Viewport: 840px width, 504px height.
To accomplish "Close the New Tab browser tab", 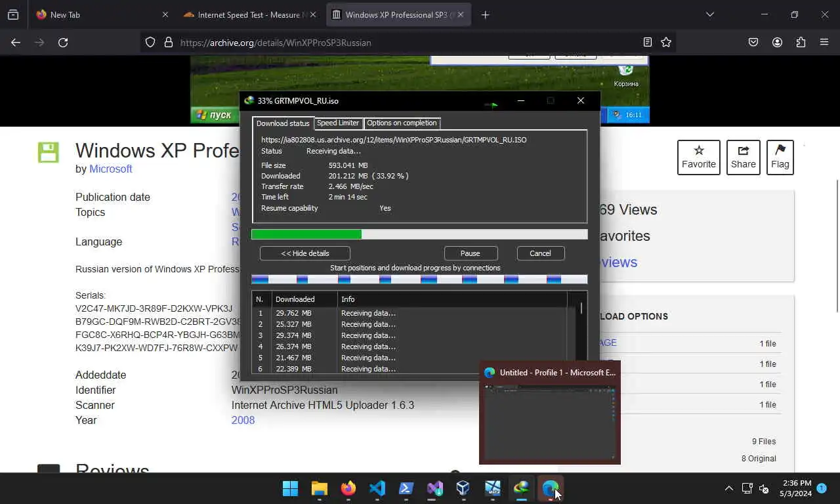I will [165, 14].
